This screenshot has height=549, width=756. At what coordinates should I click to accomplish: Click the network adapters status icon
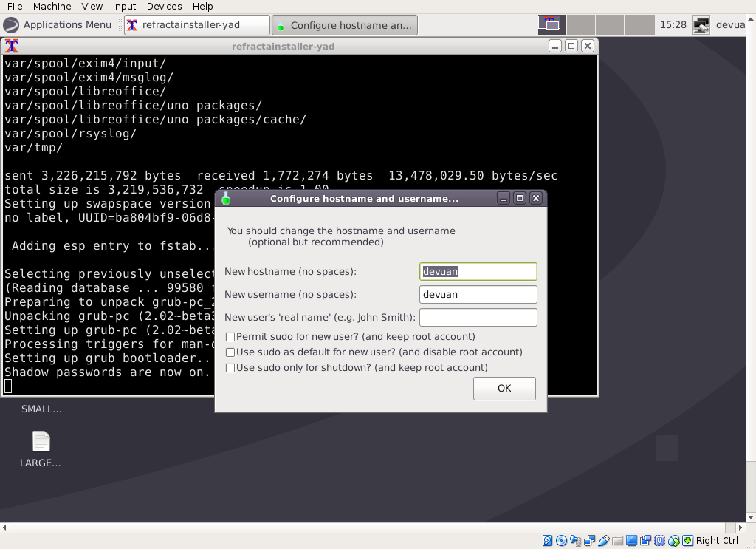pos(590,540)
